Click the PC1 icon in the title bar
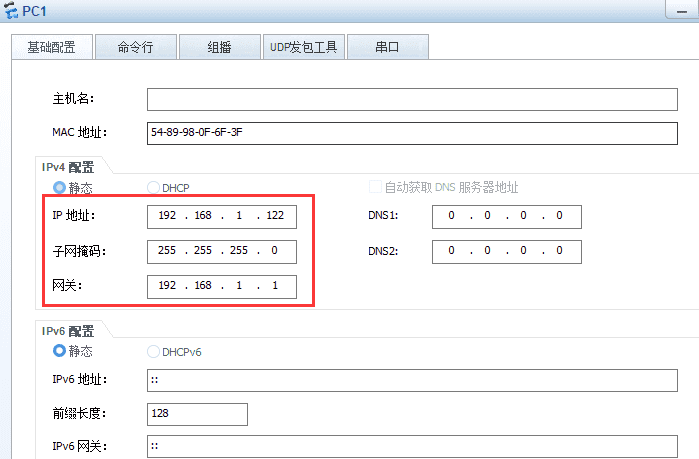Image resolution: width=699 pixels, height=459 pixels. pos(12,10)
